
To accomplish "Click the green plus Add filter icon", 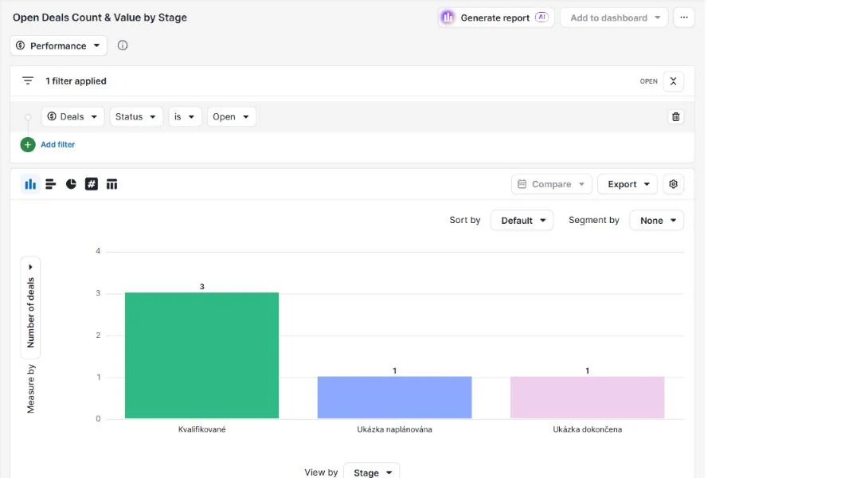I will click(28, 144).
